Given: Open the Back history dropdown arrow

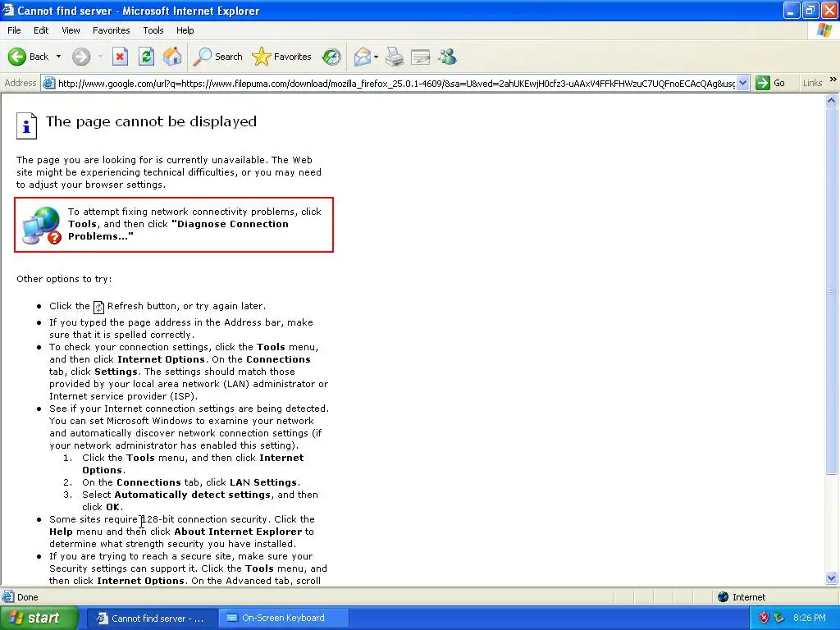Looking at the screenshot, I should click(58, 57).
